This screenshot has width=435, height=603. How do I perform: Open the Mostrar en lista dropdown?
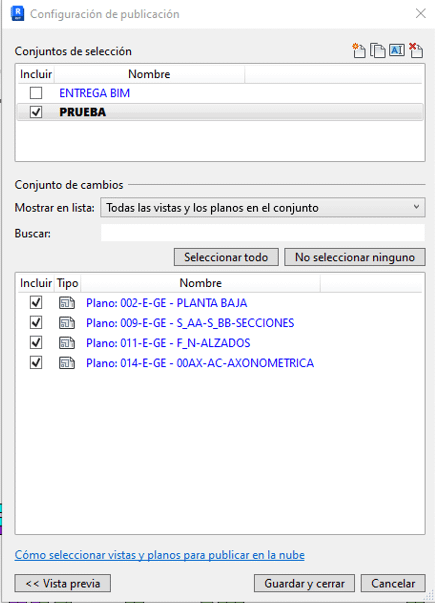click(x=263, y=208)
